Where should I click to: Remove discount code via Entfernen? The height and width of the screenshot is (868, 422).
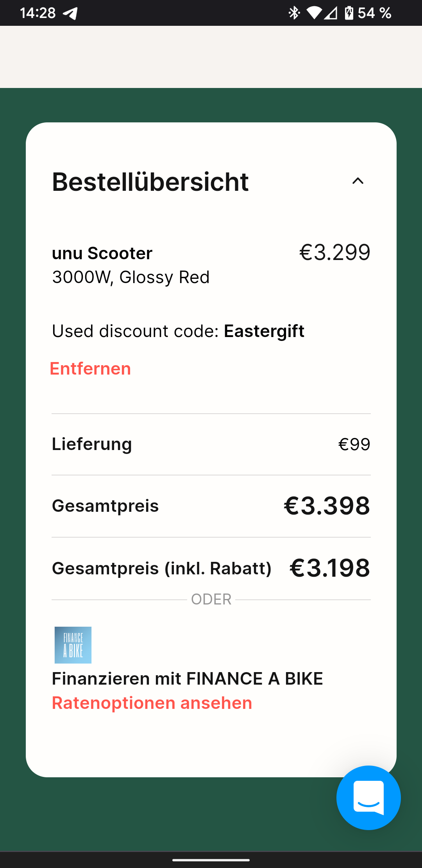pyautogui.click(x=90, y=369)
